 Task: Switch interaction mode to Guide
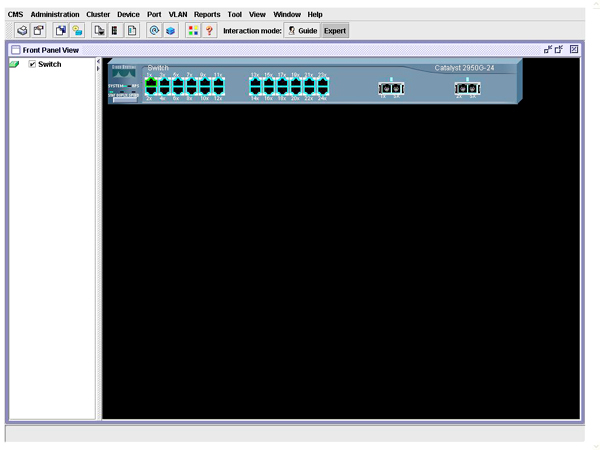[x=302, y=31]
